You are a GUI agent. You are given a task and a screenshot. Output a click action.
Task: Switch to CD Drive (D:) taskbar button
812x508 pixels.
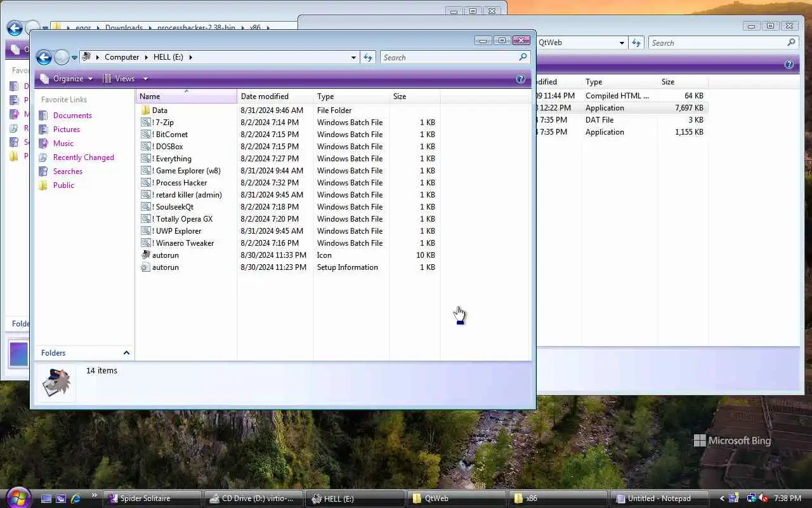pos(254,498)
